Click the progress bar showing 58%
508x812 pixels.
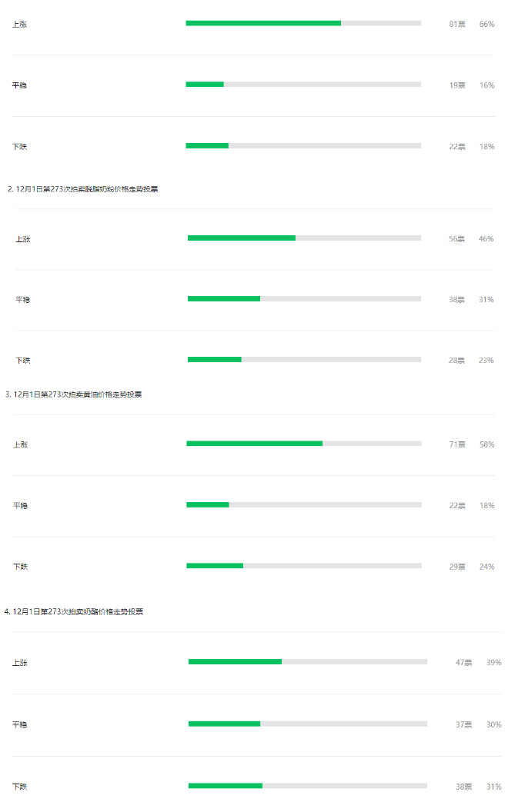point(303,443)
